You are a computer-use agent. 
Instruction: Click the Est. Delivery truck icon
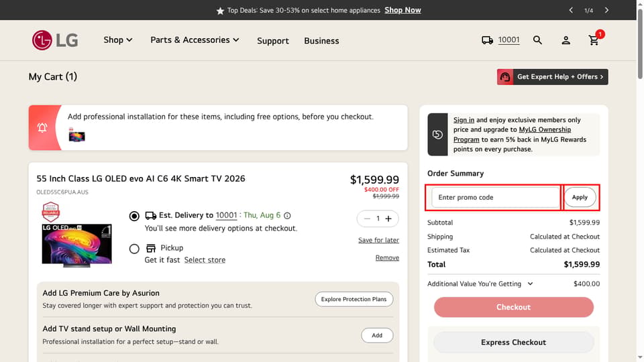click(x=151, y=215)
